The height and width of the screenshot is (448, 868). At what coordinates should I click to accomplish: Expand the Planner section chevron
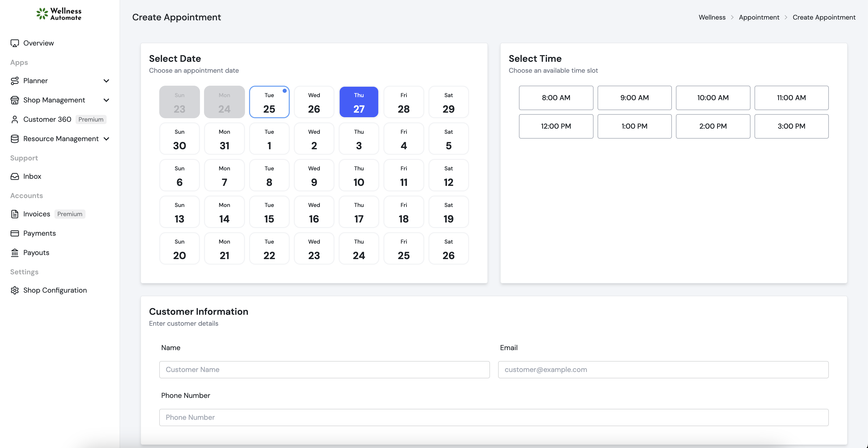pyautogui.click(x=106, y=81)
